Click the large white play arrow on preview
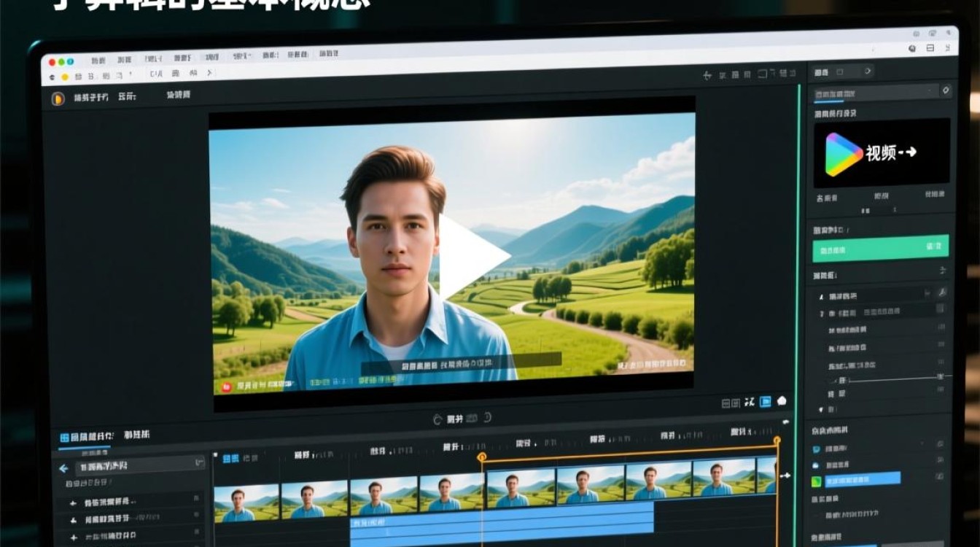The image size is (980, 547). [x=472, y=257]
